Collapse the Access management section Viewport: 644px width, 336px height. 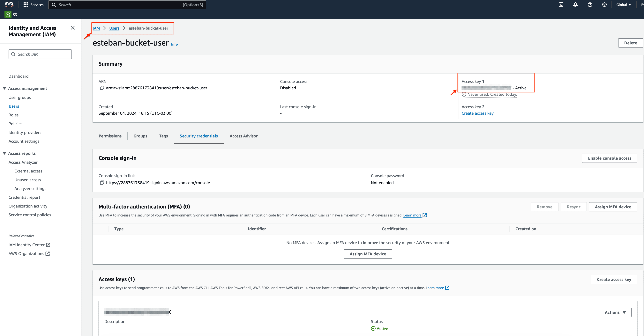pos(4,88)
